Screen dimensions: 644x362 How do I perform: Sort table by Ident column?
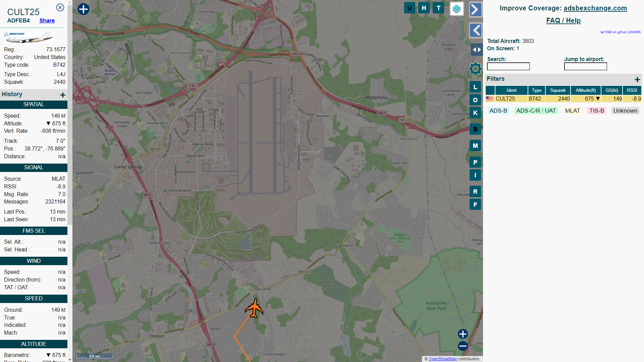pos(512,90)
